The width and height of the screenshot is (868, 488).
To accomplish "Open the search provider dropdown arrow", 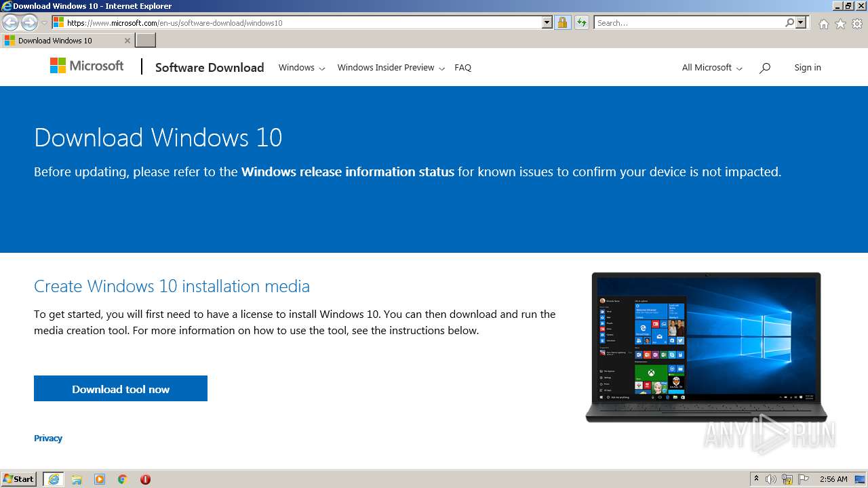I will click(x=801, y=22).
